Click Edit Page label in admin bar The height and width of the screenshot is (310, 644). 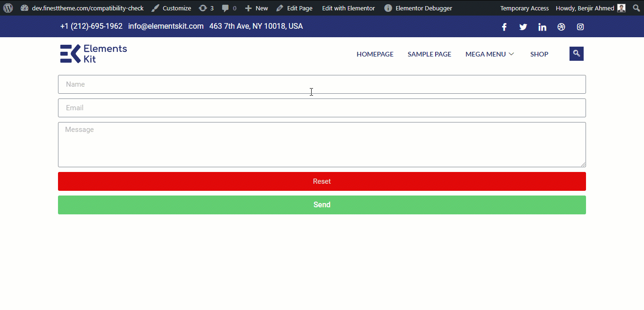click(x=300, y=8)
